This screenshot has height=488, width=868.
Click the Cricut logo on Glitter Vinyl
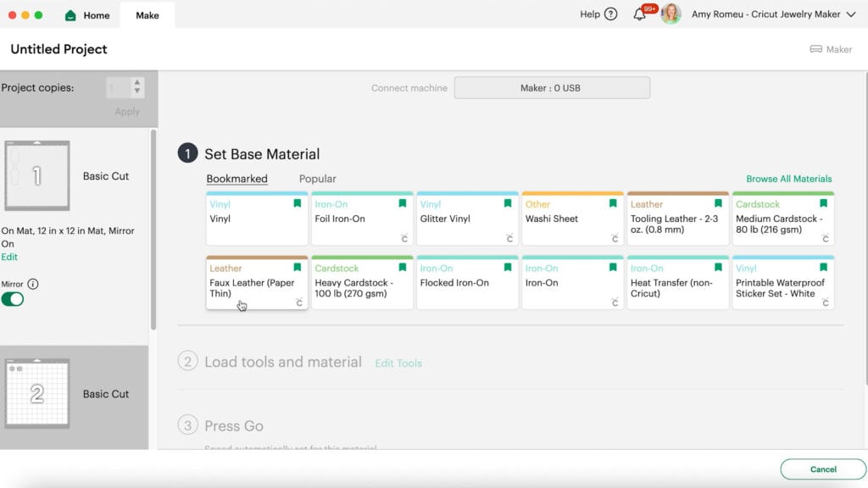(509, 238)
